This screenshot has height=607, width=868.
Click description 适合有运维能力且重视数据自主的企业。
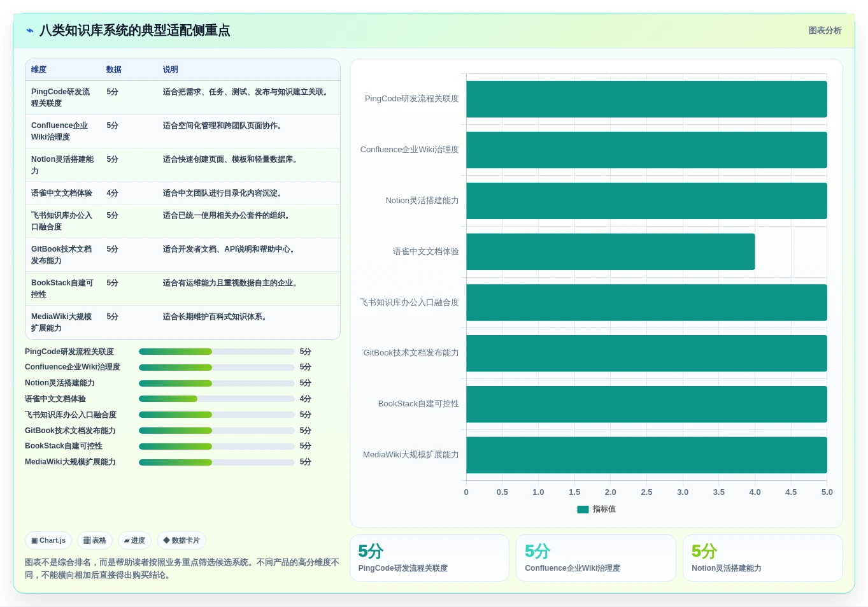pyautogui.click(x=232, y=283)
